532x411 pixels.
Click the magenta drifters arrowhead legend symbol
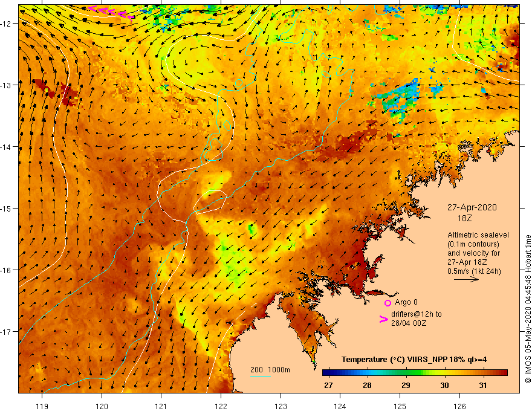383,319
